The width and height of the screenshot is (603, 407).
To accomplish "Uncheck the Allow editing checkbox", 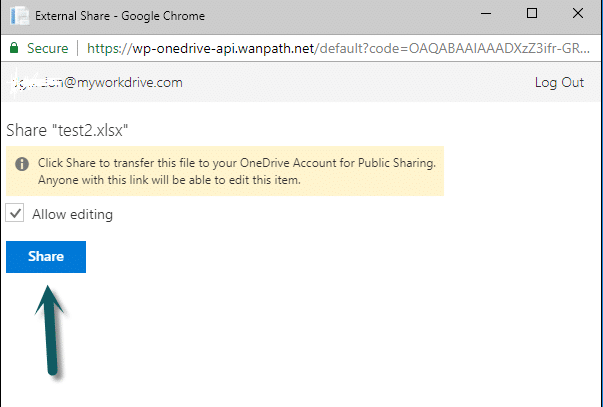I will click(x=15, y=214).
